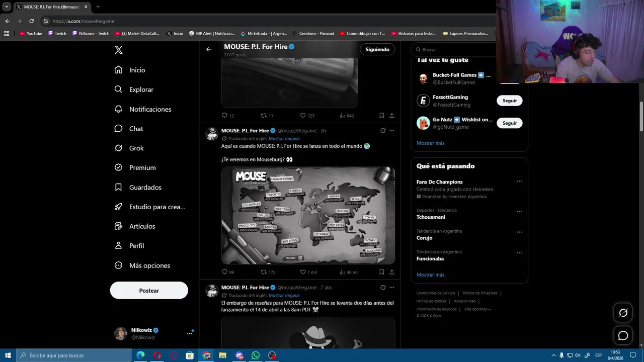The width and height of the screenshot is (644, 362).
Task: Open Microsoft Edge from the taskbar
Action: [140, 355]
